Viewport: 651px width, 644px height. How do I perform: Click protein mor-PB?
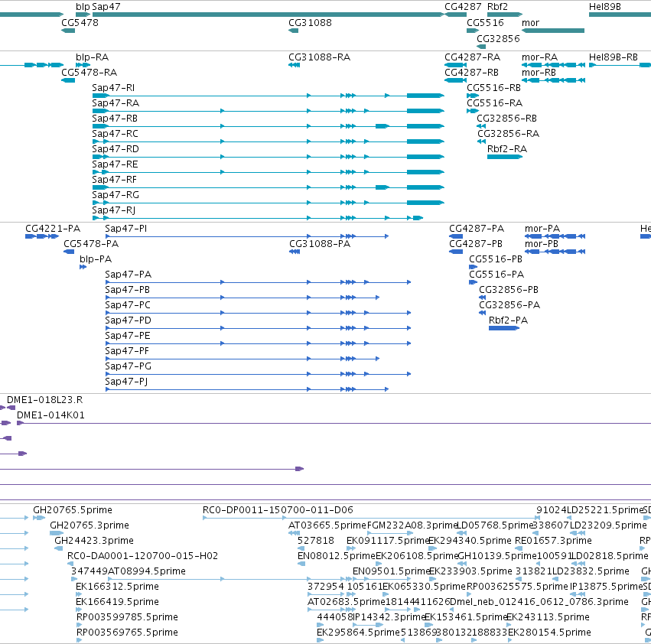coord(555,252)
